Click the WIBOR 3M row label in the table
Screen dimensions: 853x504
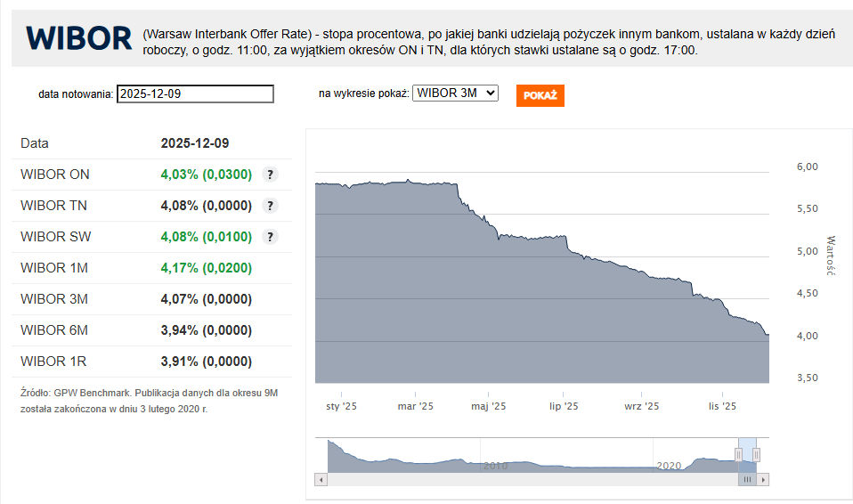point(54,299)
